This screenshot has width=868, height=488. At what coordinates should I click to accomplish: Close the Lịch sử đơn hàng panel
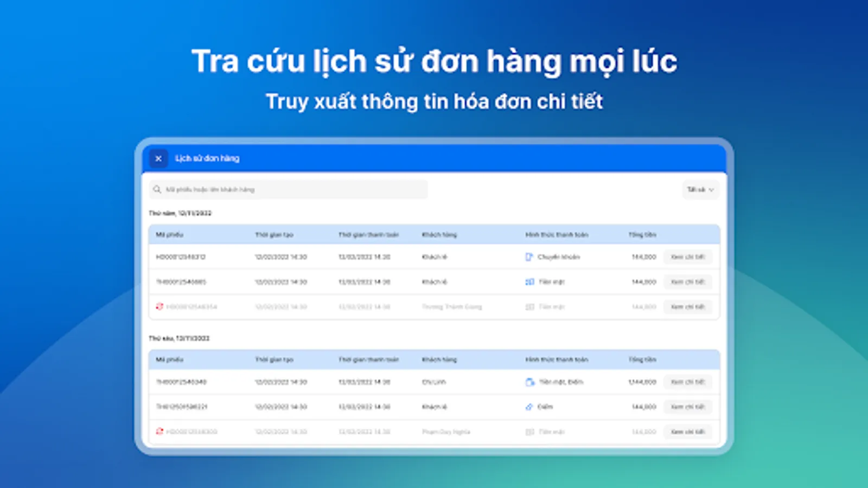(158, 158)
